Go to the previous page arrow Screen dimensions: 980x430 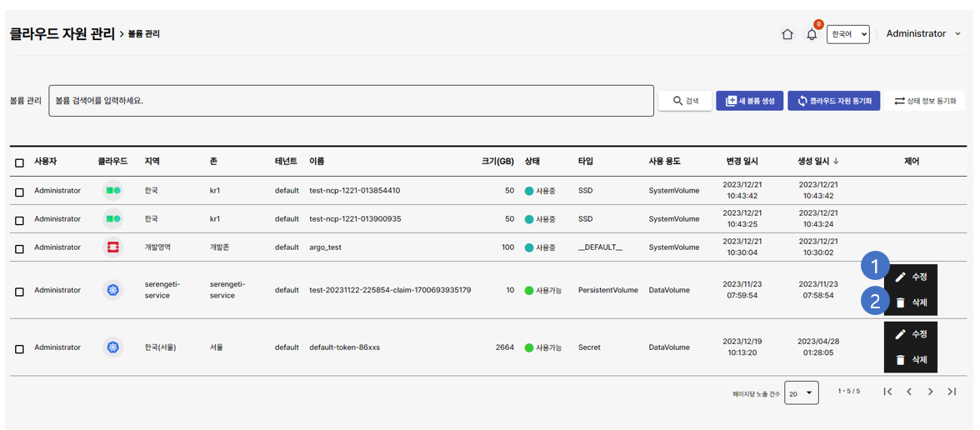[x=909, y=392]
